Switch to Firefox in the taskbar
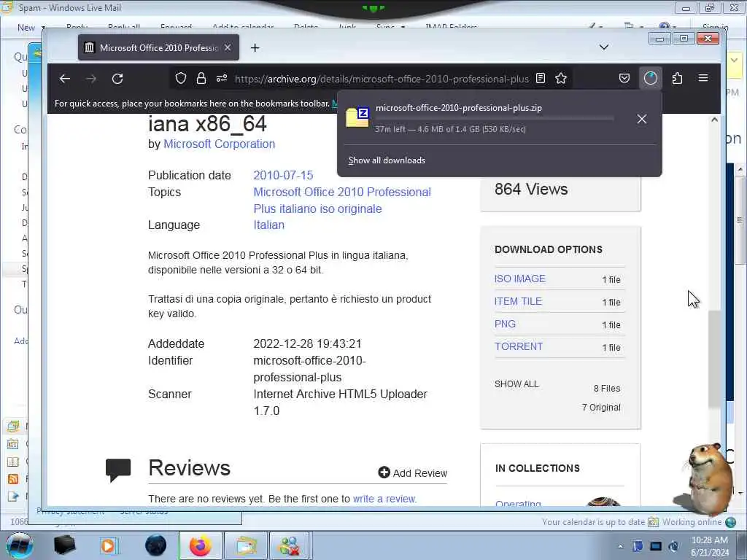747x560 pixels. click(x=200, y=545)
